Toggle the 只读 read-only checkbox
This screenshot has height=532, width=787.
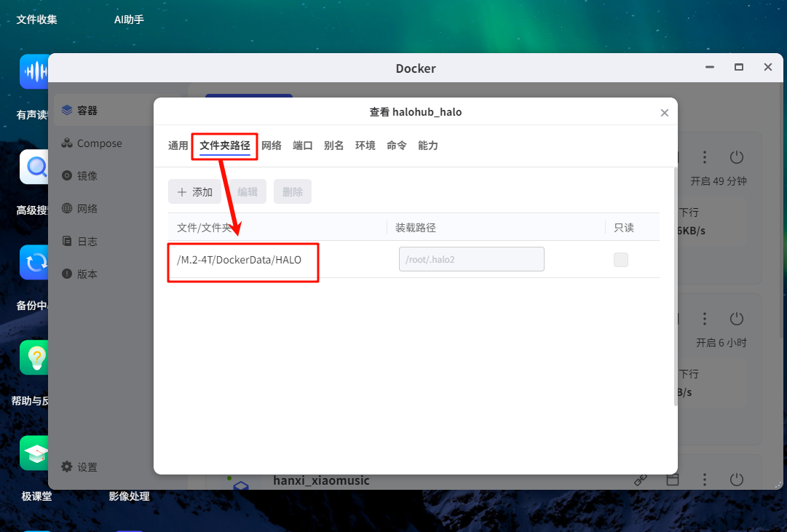point(620,260)
